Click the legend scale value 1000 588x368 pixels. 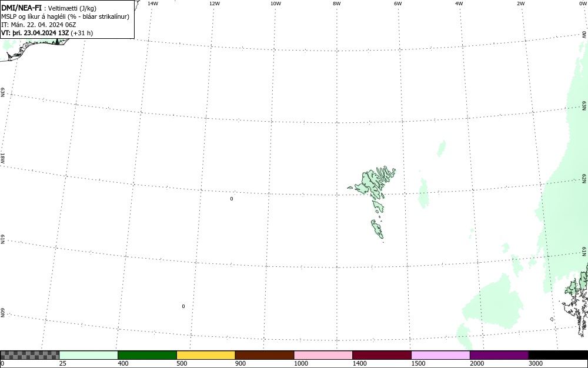click(300, 363)
